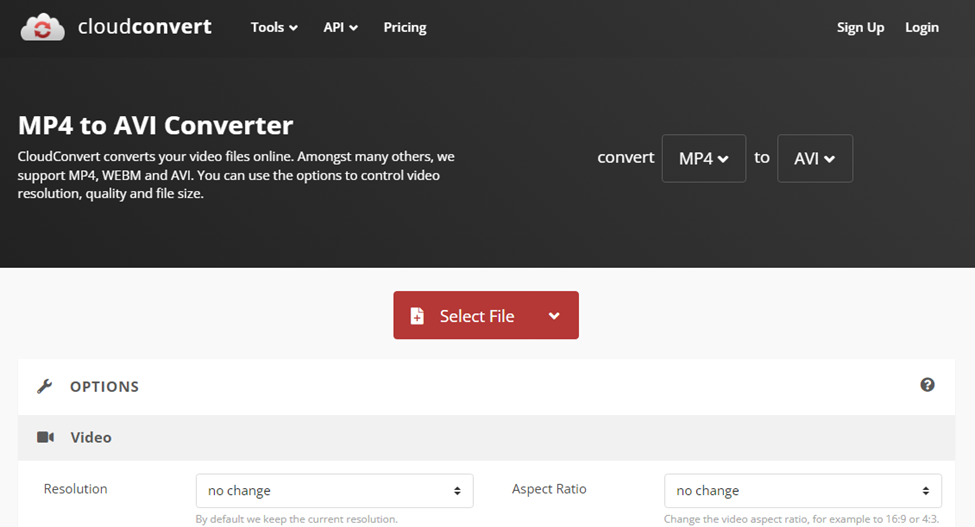The image size is (975, 527).
Task: Open the Tools menu
Action: point(274,27)
